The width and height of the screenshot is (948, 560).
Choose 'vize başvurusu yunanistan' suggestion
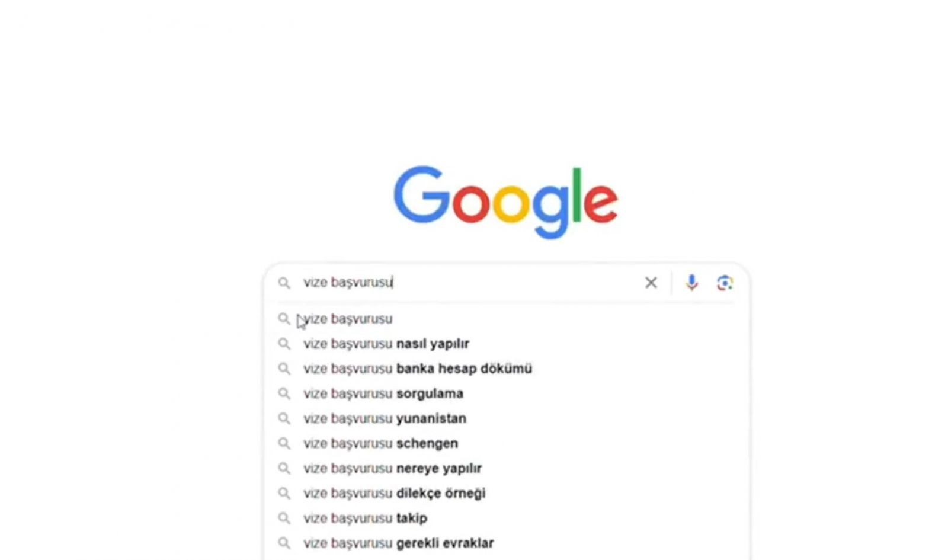click(507, 418)
